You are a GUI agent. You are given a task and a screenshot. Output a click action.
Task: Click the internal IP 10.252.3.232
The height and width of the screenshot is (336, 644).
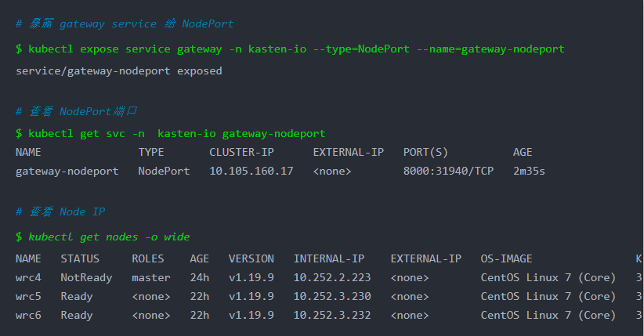(332, 316)
